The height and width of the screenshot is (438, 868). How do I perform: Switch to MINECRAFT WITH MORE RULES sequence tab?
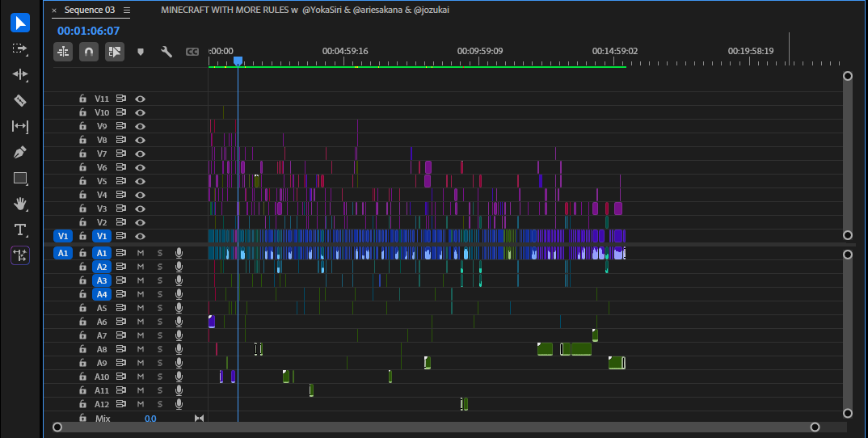(305, 10)
